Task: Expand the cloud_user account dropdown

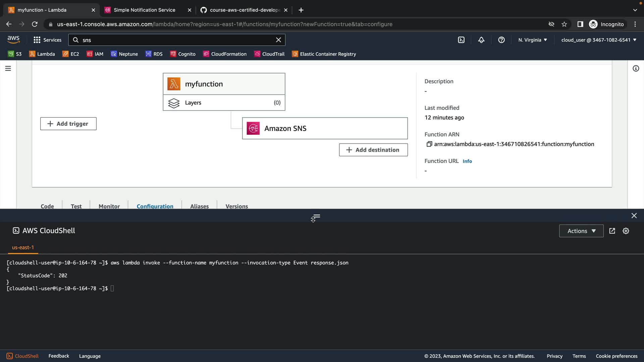Action: click(599, 40)
